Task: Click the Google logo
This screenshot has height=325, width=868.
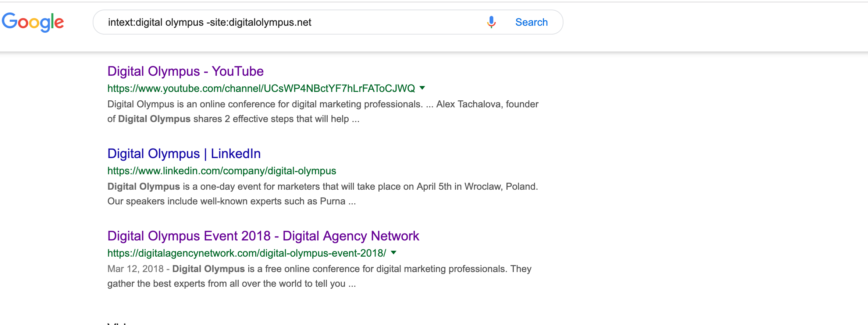Action: [33, 22]
